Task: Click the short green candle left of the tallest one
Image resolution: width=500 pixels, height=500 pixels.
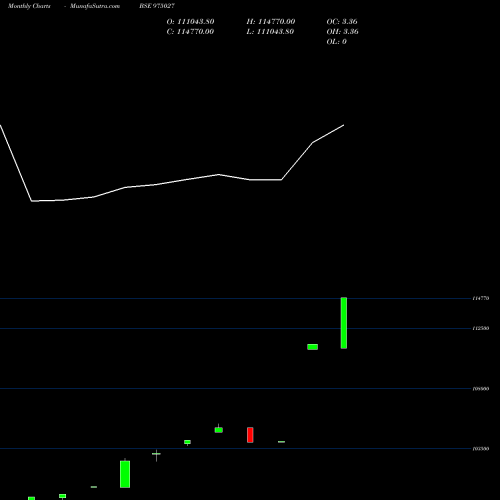Action: (x=312, y=347)
